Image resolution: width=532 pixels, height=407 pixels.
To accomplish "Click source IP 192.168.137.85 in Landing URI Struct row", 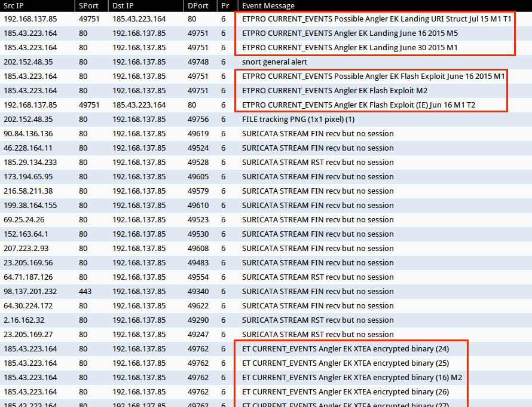I will 30,19.
